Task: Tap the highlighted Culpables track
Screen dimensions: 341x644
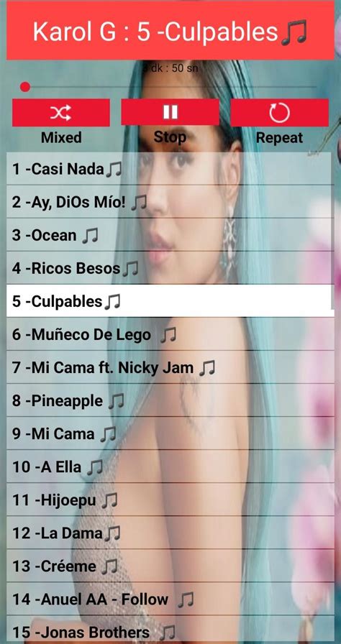Action: (x=170, y=301)
